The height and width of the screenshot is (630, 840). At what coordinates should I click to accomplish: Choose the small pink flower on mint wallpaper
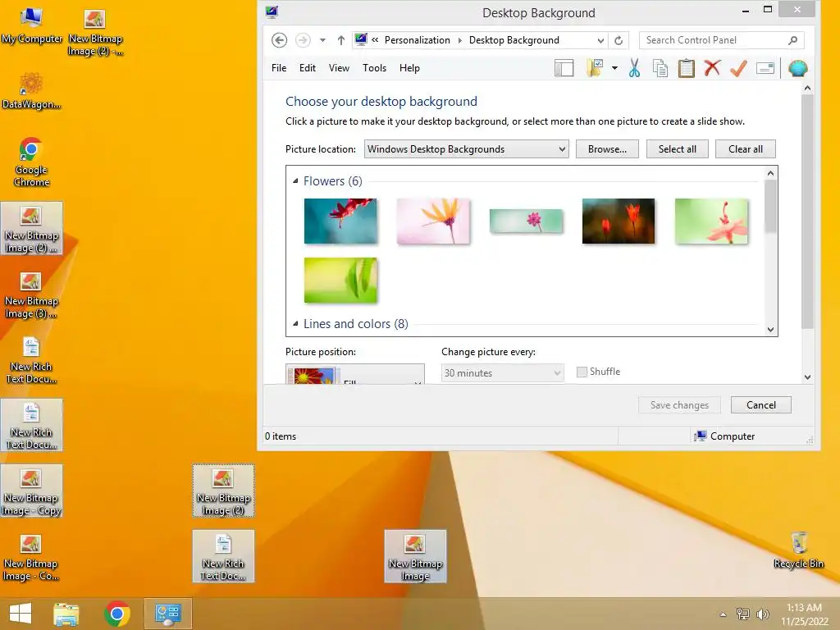[526, 221]
